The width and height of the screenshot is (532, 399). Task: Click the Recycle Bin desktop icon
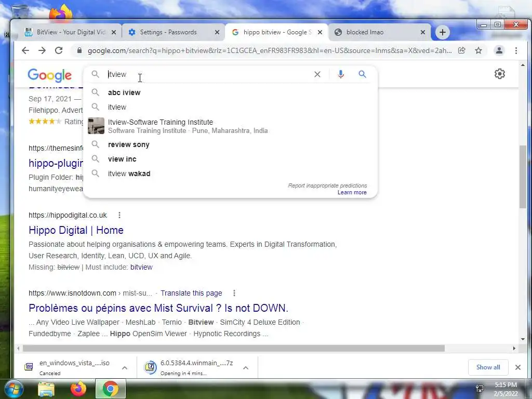(x=20, y=11)
